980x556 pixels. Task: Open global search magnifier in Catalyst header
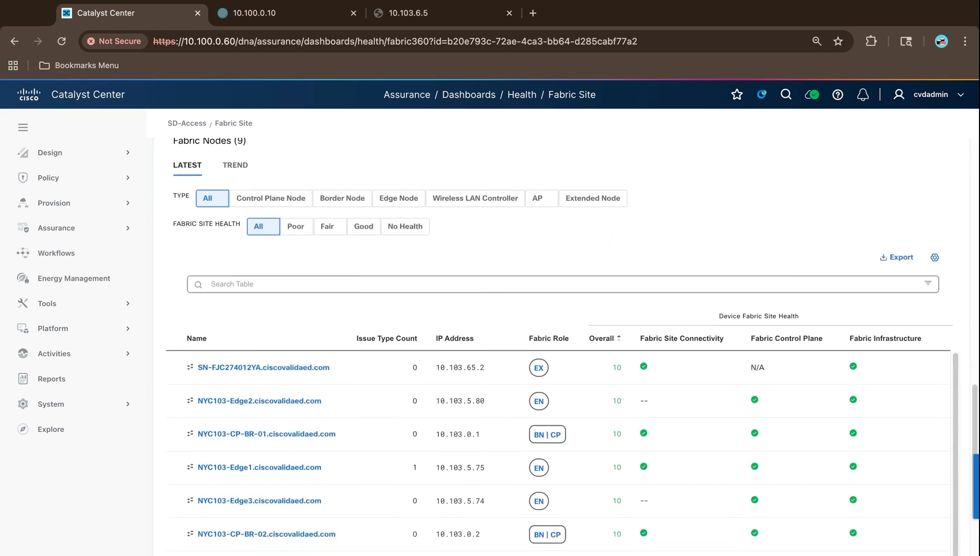(785, 94)
